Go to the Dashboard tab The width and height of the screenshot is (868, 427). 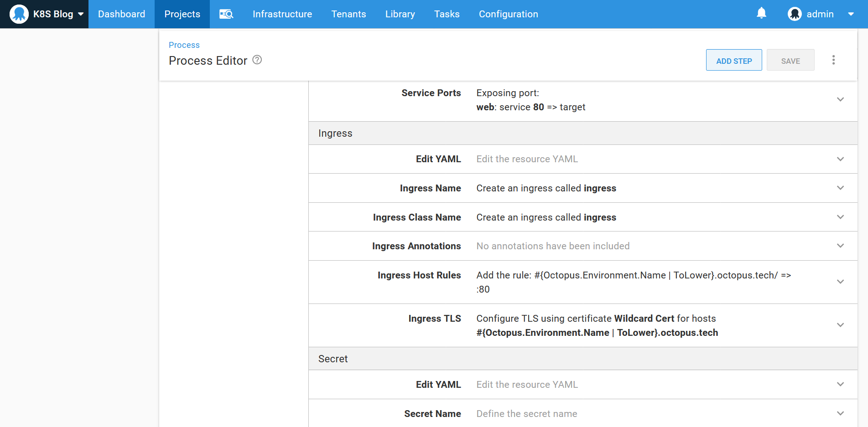[121, 14]
